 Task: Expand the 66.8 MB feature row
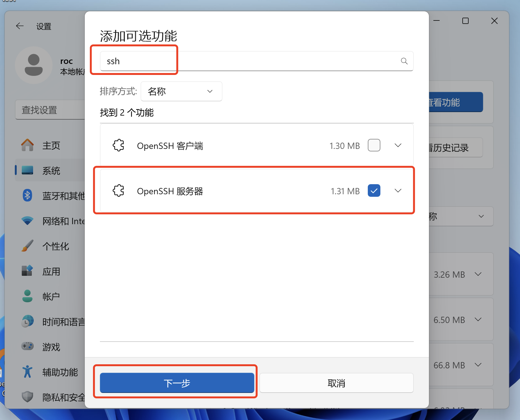point(478,365)
